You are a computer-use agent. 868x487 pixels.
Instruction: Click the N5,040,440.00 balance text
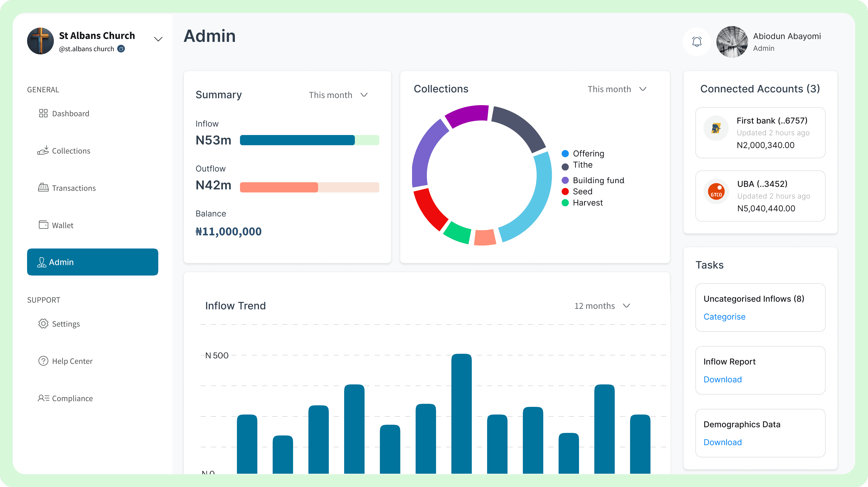[766, 209]
